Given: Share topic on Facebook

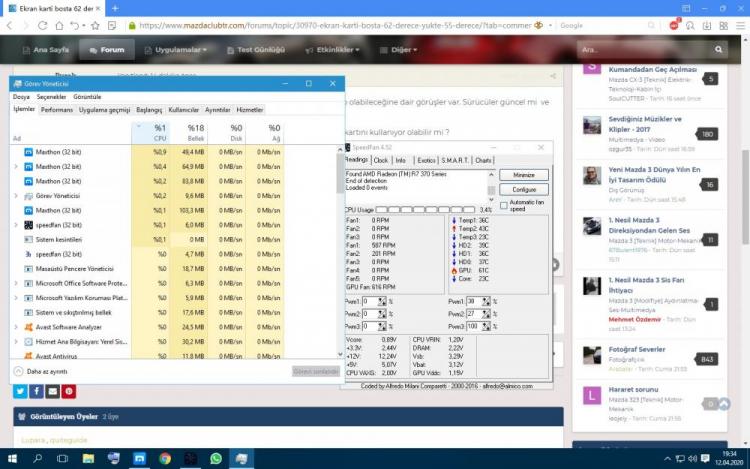Looking at the screenshot, I should [36, 391].
